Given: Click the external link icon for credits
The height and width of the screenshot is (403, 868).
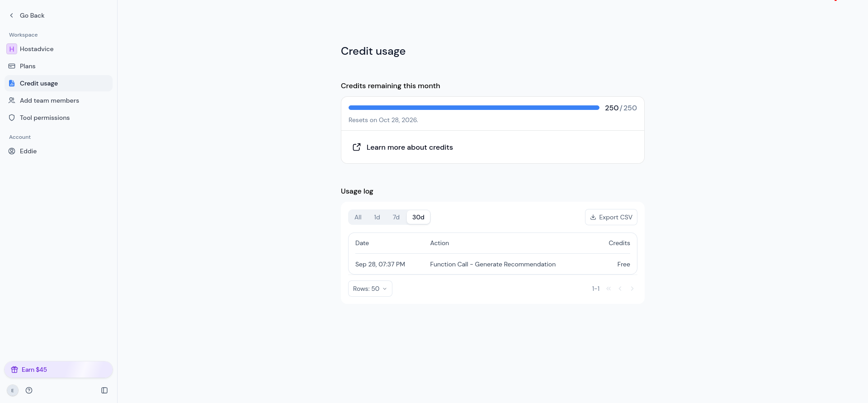Looking at the screenshot, I should click(x=357, y=147).
